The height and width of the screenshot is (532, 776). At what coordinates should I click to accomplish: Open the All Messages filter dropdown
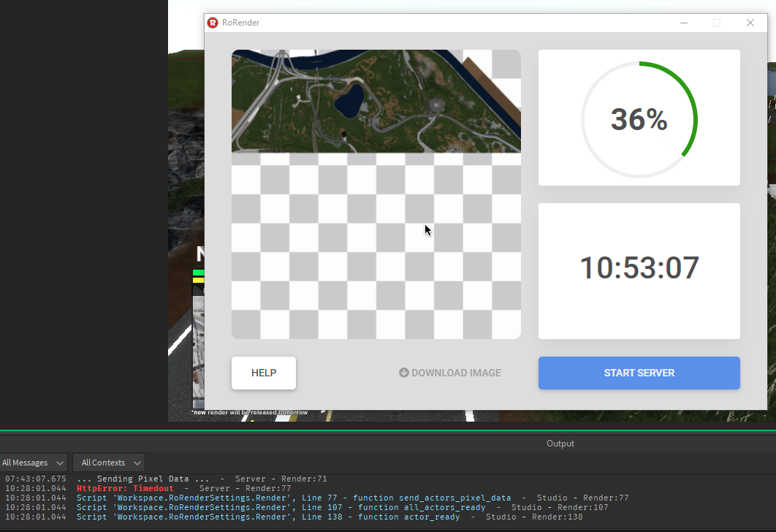[x=34, y=462]
